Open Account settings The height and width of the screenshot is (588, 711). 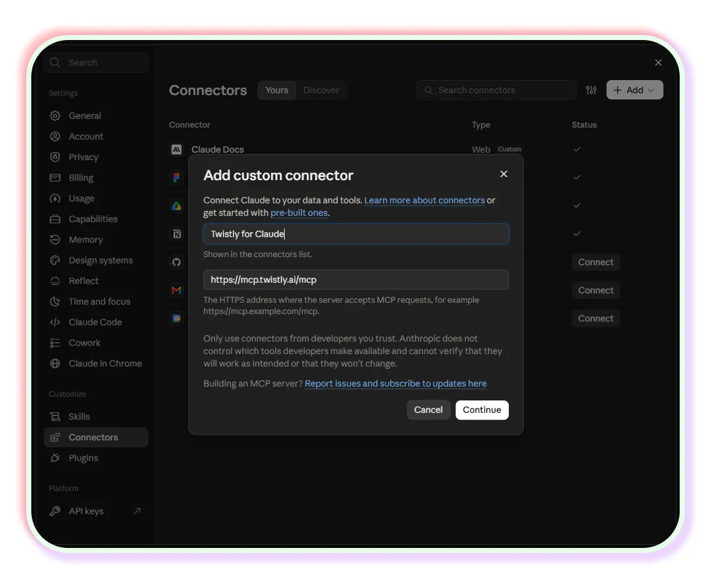coord(96,136)
